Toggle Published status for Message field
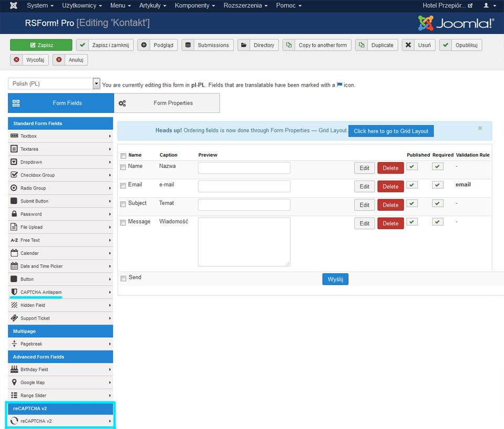This screenshot has width=504, height=429. pos(412,222)
